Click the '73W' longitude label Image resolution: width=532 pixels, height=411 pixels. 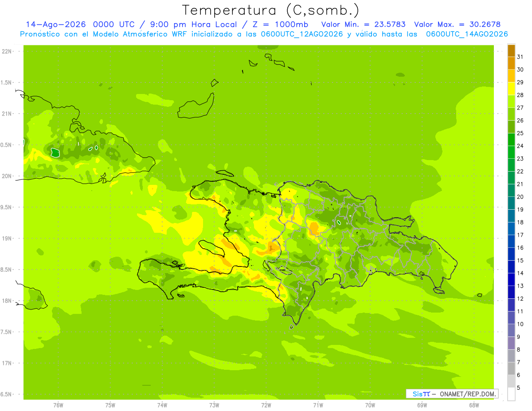pyautogui.click(x=214, y=405)
